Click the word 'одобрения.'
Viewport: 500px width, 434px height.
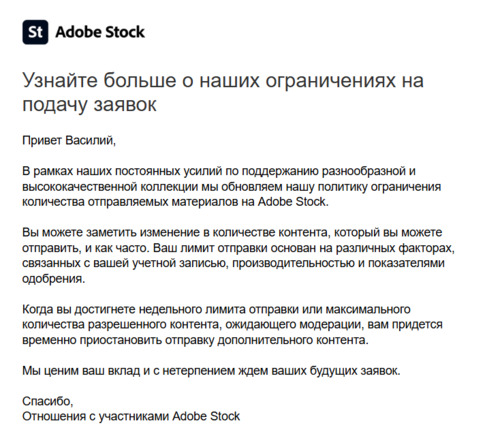54,279
